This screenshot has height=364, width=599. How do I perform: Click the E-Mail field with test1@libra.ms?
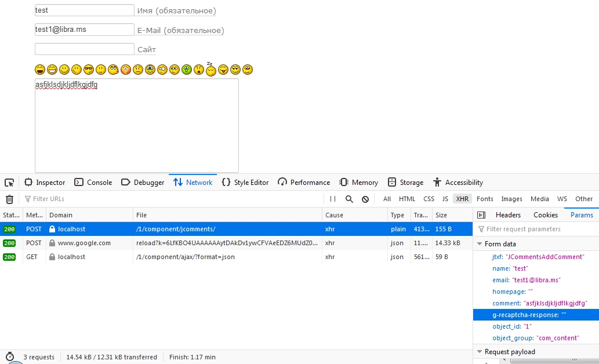(x=85, y=30)
